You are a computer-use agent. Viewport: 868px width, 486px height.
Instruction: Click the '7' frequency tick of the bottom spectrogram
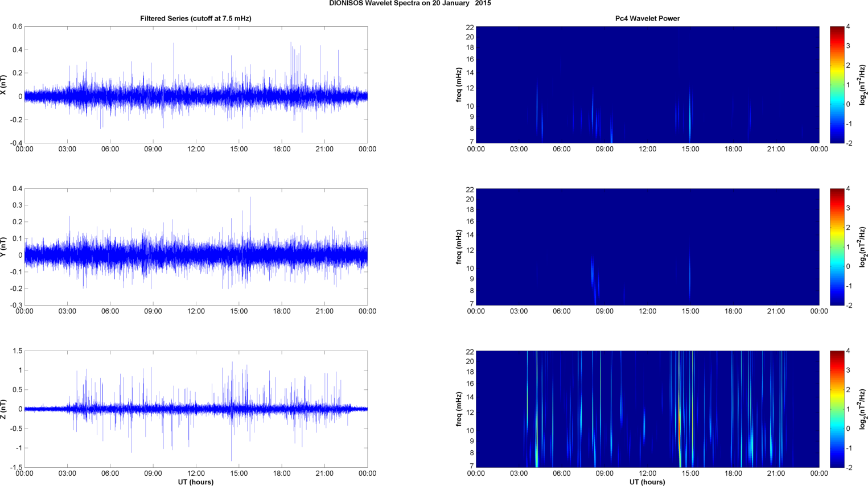[x=472, y=466]
